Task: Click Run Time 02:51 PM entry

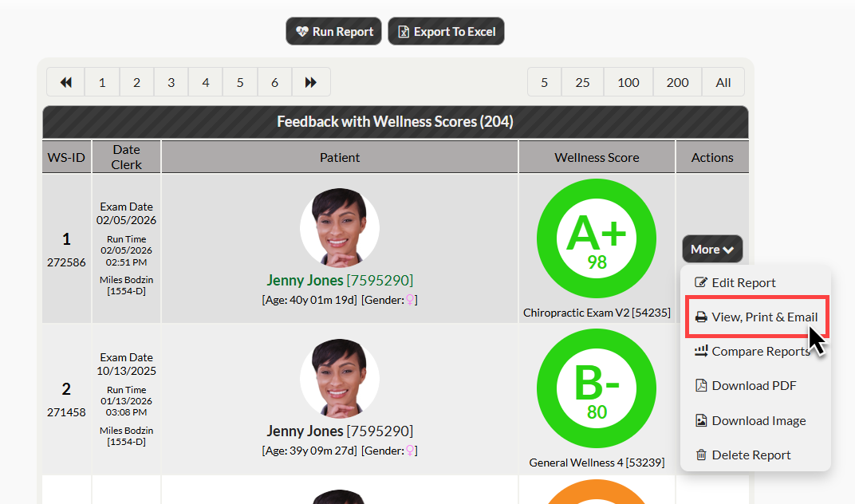Action: 127,250
